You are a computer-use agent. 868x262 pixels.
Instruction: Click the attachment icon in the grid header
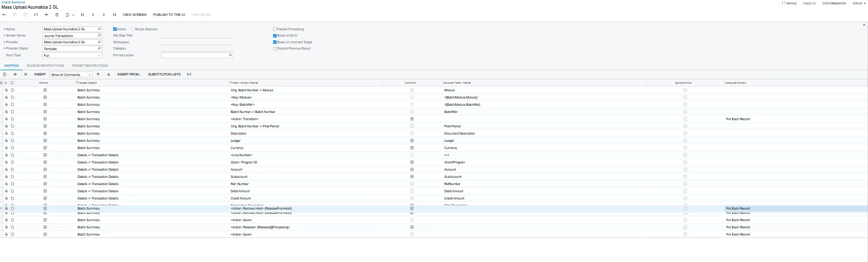[6, 83]
